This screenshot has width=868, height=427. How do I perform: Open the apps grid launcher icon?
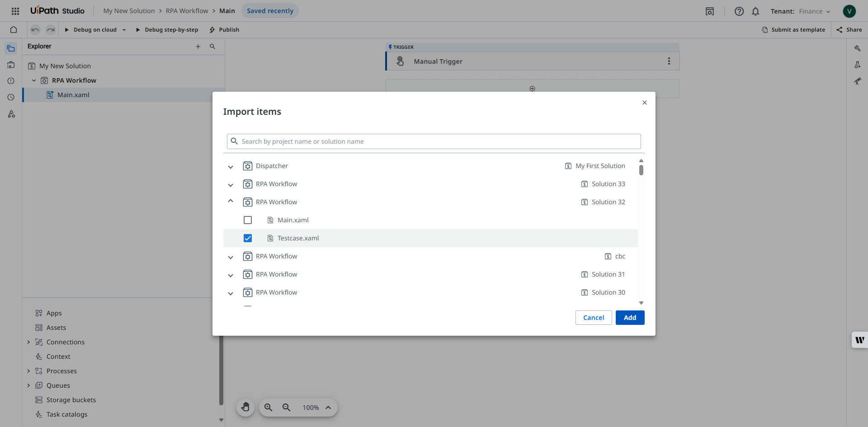[x=15, y=11]
